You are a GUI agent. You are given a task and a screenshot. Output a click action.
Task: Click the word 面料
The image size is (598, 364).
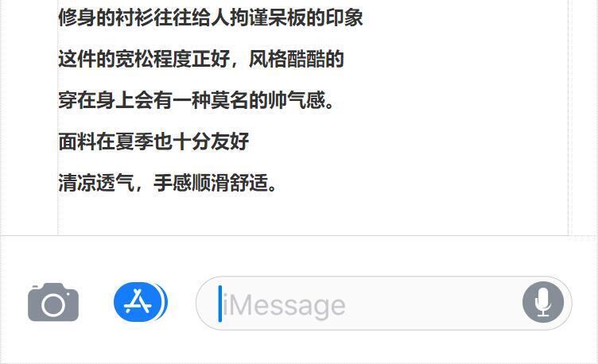click(x=77, y=141)
